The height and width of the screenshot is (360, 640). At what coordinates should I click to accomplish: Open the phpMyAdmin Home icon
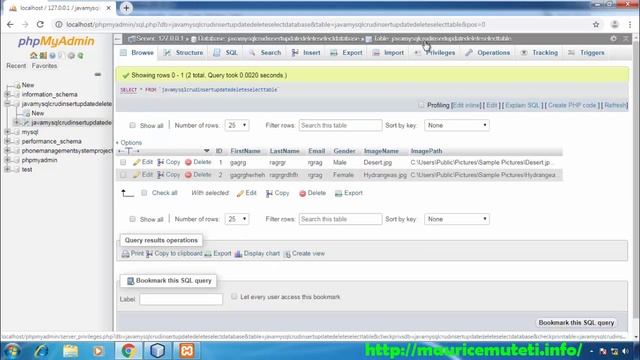point(33,56)
